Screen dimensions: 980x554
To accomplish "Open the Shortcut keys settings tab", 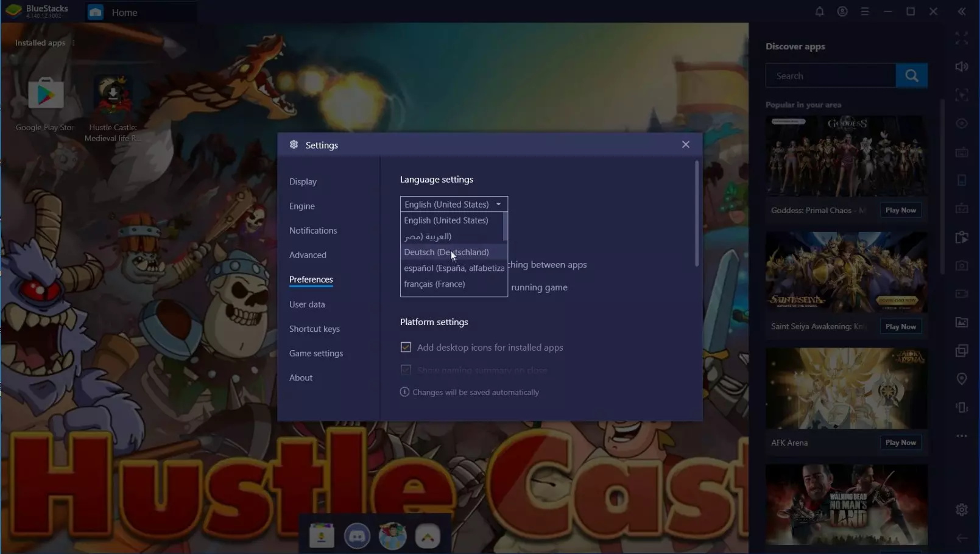I will 314,329.
